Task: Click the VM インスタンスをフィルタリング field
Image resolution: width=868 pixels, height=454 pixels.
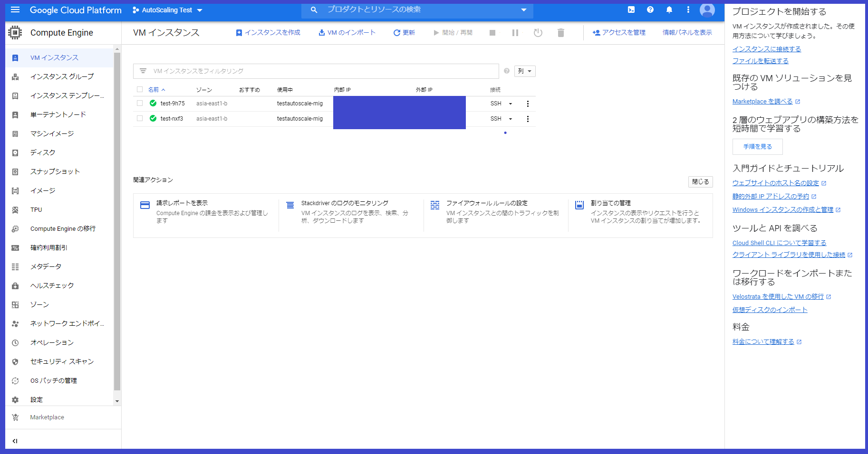Action: tap(316, 71)
